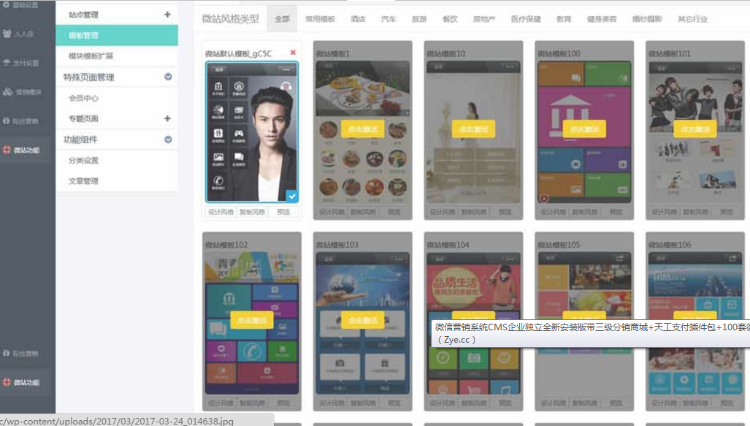The image size is (750, 426).
Task: Click 复制风格 under 微站模板10
Action: 474,212
